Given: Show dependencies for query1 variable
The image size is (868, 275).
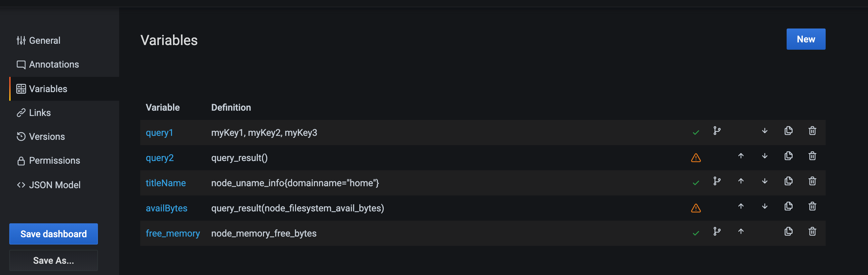Looking at the screenshot, I should click(717, 131).
